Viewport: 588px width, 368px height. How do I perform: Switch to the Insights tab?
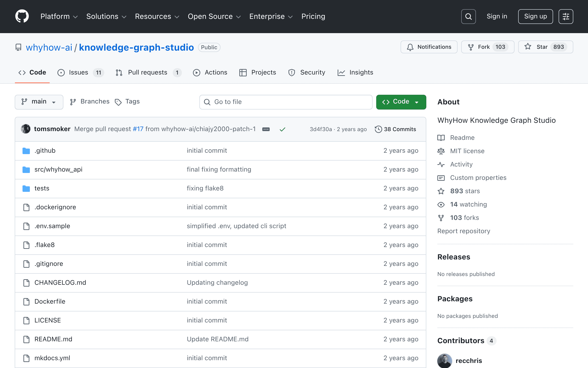point(355,72)
